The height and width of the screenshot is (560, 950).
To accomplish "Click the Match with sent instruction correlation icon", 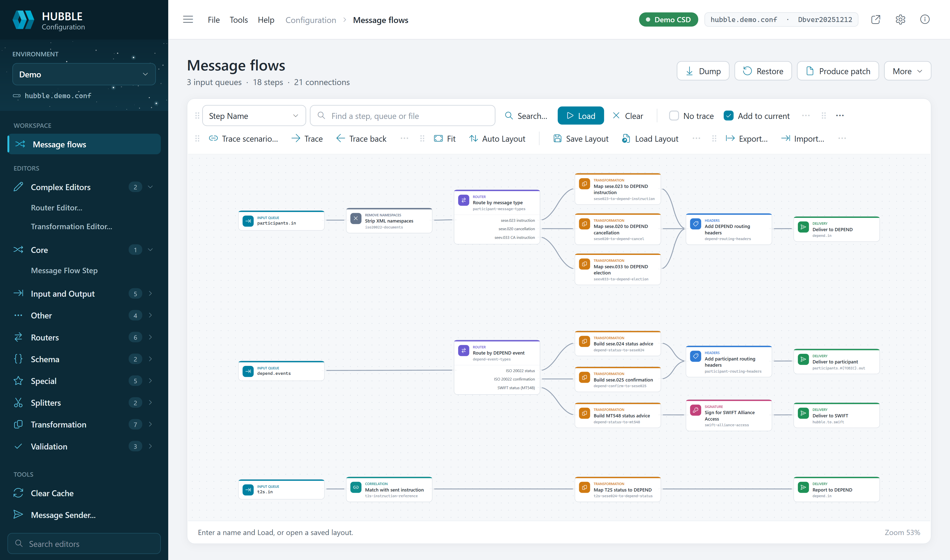I will (356, 487).
